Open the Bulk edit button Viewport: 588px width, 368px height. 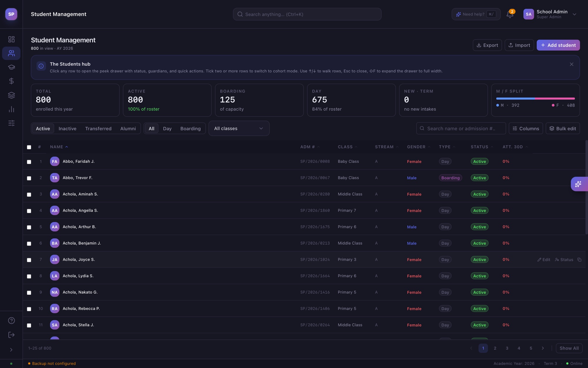(x=563, y=129)
